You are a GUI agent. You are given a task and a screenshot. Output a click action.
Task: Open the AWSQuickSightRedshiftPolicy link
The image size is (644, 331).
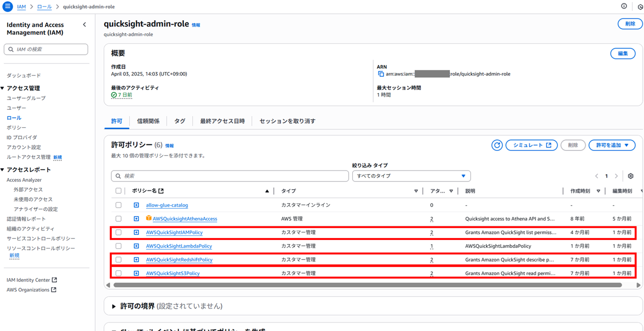tap(179, 260)
